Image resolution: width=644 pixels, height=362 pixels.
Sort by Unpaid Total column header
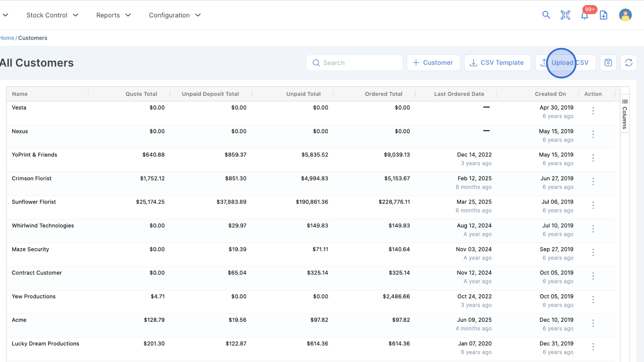click(303, 94)
